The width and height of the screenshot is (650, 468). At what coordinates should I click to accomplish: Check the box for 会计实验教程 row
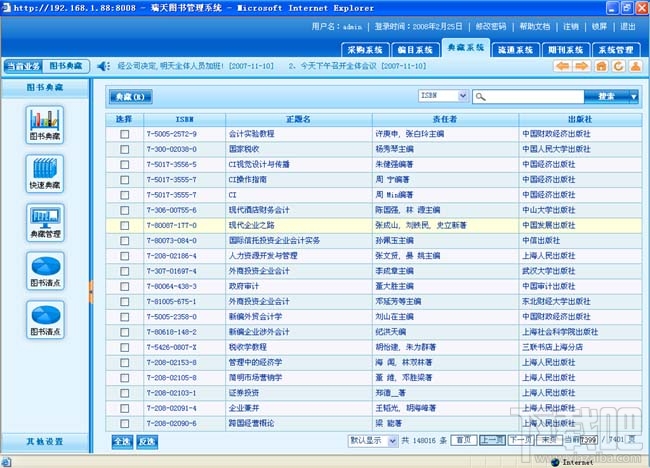click(x=124, y=134)
